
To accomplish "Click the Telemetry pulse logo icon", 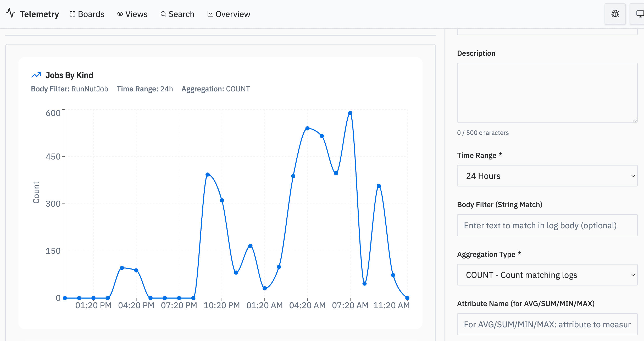I will [10, 13].
